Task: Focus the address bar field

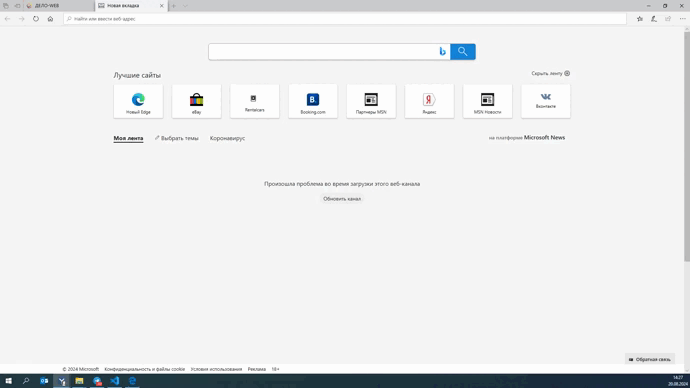Action: (x=345, y=19)
